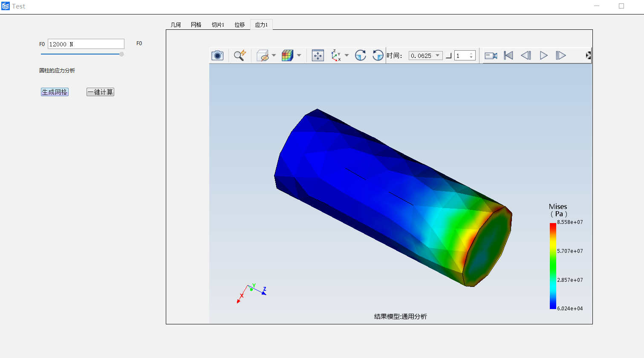Minimize the Test window
The image size is (644, 358).
[x=597, y=6]
